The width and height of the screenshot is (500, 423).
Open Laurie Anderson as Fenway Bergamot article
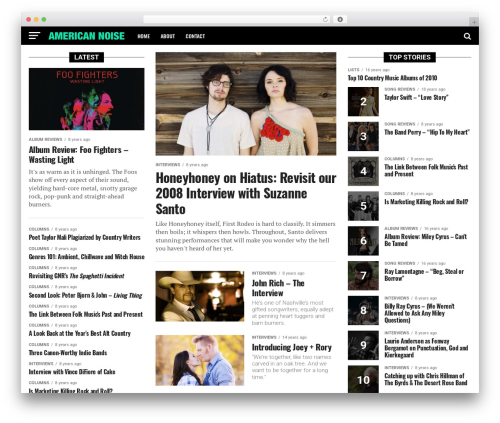426,348
